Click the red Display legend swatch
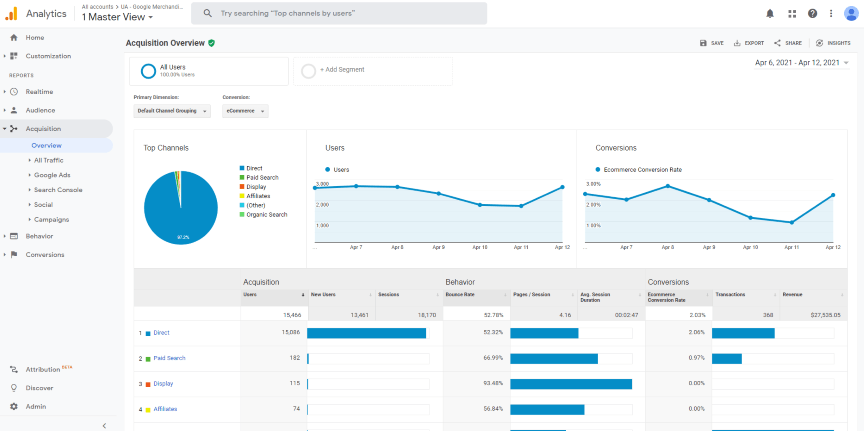This screenshot has height=431, width=864. (x=241, y=187)
